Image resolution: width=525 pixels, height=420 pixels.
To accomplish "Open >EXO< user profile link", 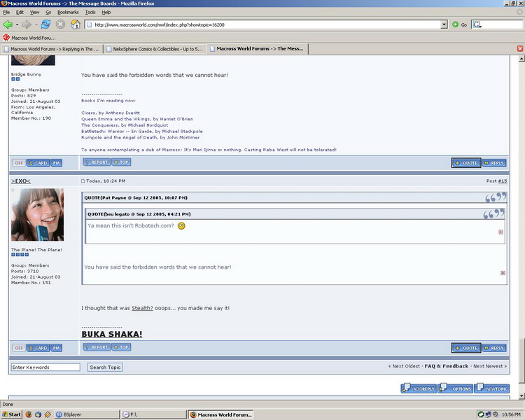I will coord(21,181).
